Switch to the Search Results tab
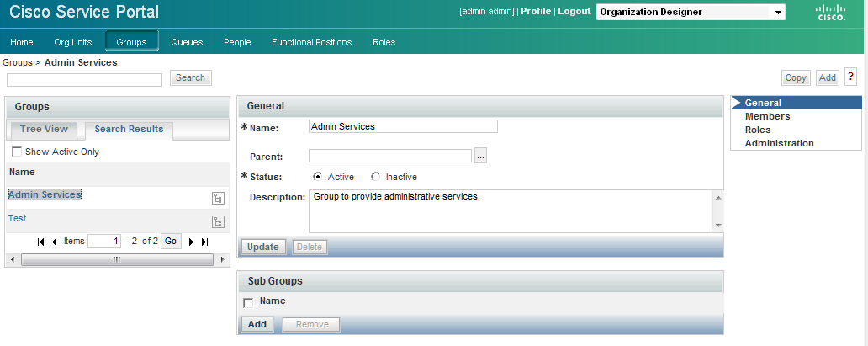The width and height of the screenshot is (868, 346). (x=129, y=130)
